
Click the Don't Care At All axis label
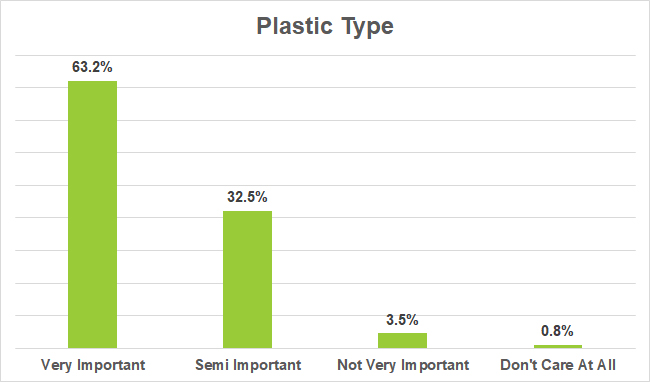point(558,365)
